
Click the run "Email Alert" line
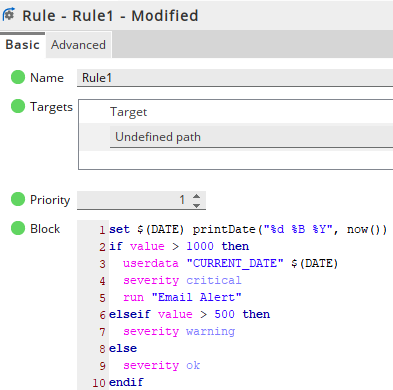(182, 297)
